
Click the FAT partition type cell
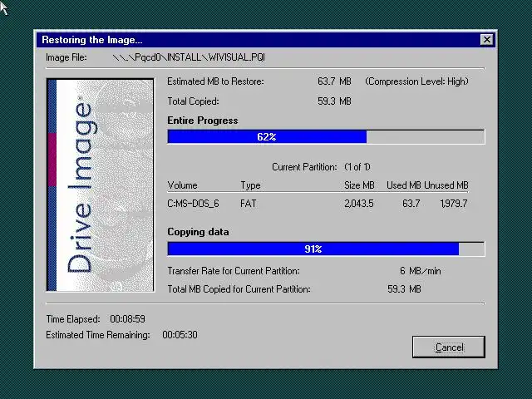tap(248, 204)
